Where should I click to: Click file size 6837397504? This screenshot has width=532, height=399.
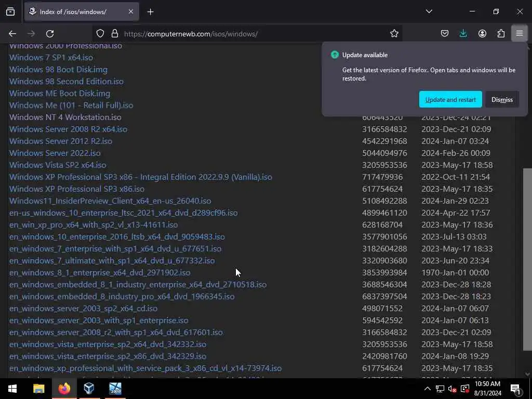pyautogui.click(x=384, y=296)
